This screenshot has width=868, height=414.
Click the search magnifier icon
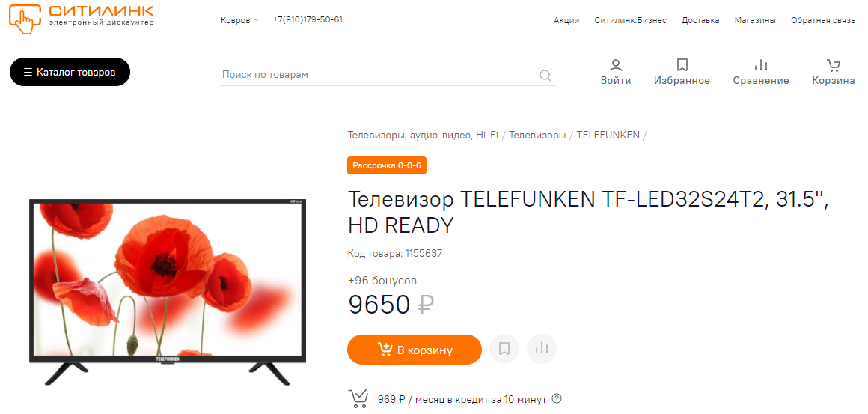coord(545,76)
